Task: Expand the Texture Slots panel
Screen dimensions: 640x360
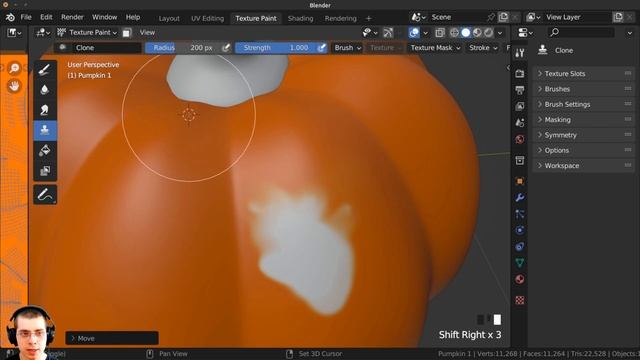Action: click(584, 74)
